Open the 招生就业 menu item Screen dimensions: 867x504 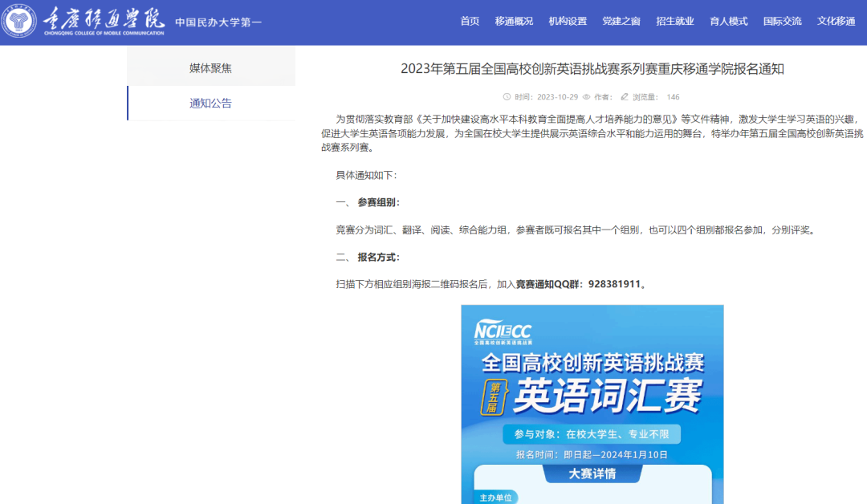point(674,21)
